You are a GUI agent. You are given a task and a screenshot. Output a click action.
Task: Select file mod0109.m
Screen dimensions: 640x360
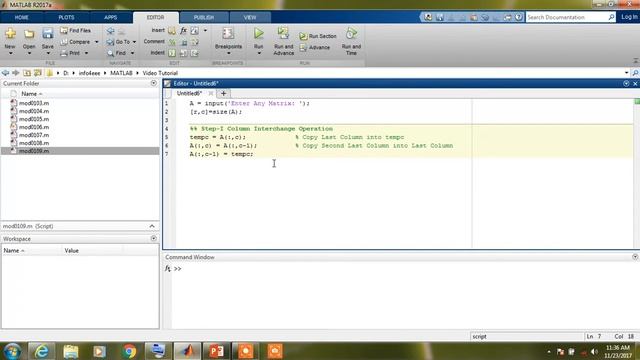[x=34, y=151]
